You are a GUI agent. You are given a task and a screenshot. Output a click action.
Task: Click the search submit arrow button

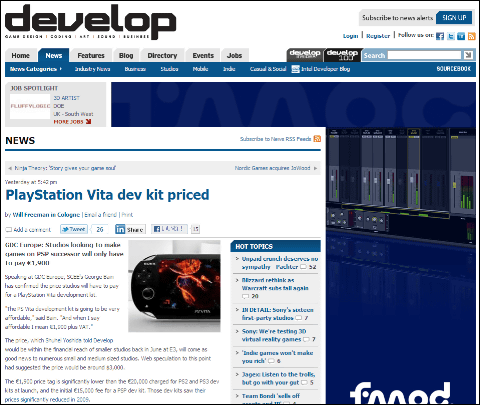pos(468,55)
